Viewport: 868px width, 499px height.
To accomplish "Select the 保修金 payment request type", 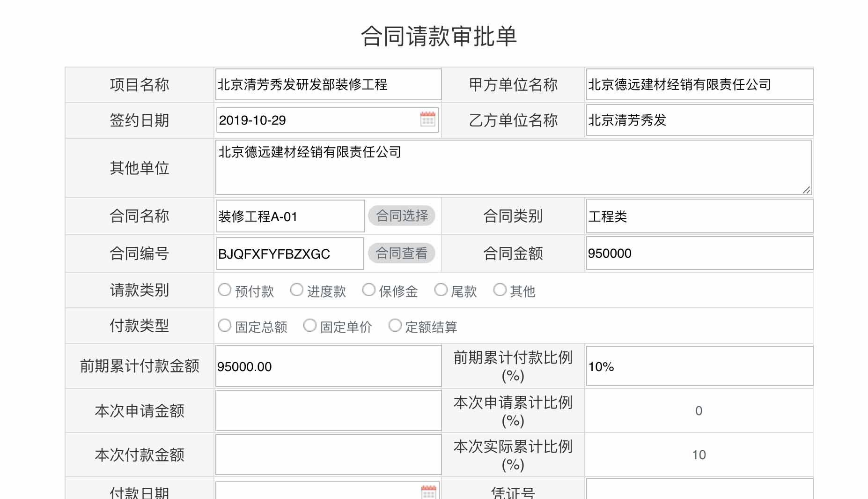I will pyautogui.click(x=369, y=290).
